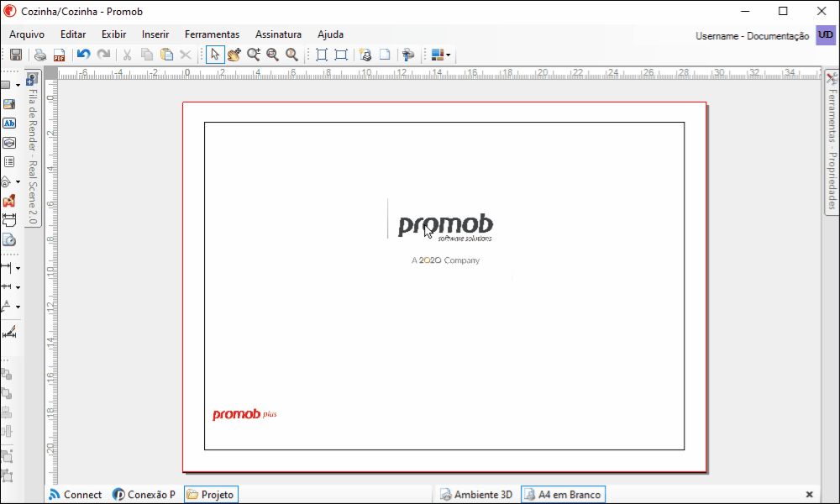The height and width of the screenshot is (504, 840).
Task: Redo the last undone action
Action: tap(103, 55)
